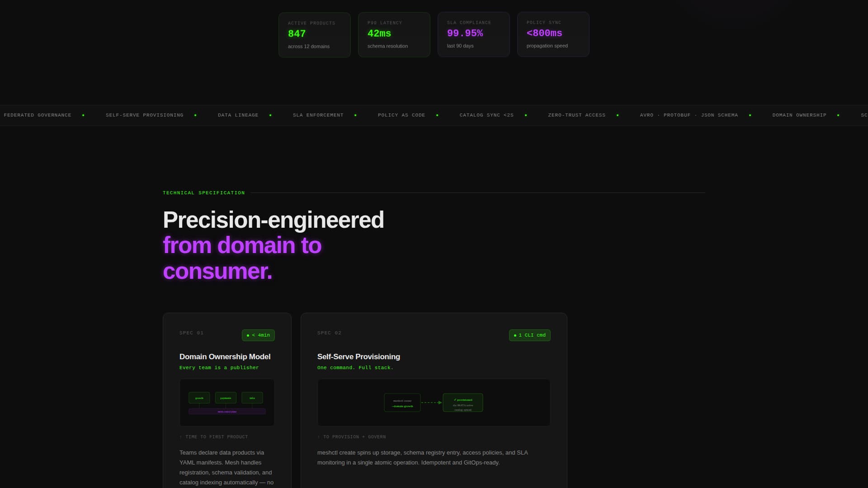
Task: Click 'schema resolution' stat caption
Action: [387, 46]
